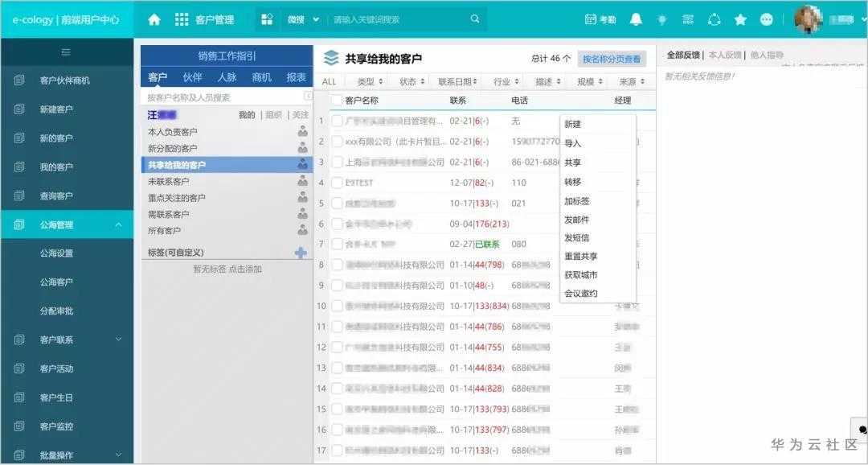Choose 新建 from the context menu

(x=572, y=124)
